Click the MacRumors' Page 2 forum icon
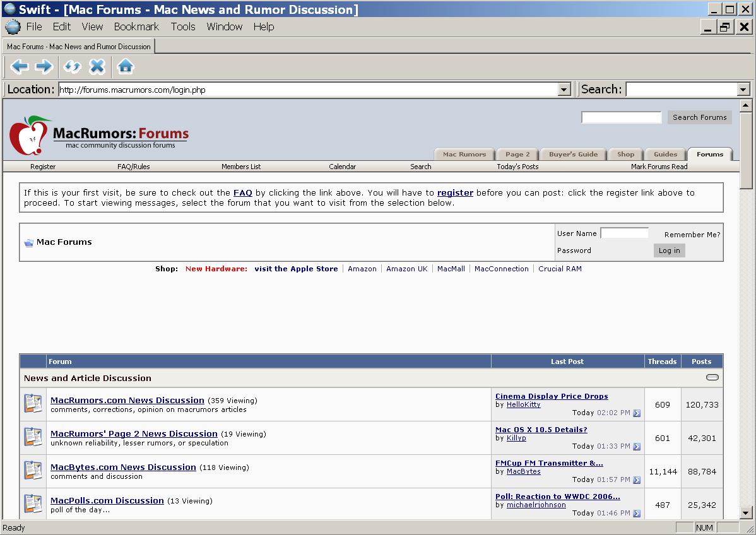 33,437
